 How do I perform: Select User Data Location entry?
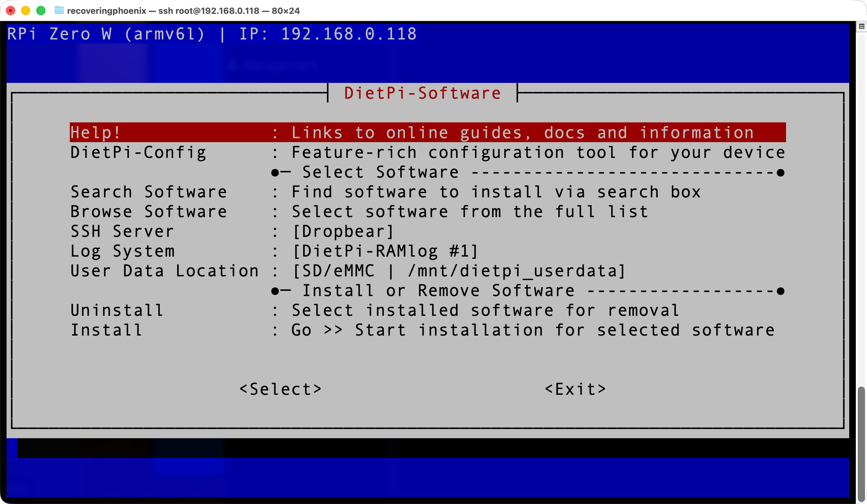coord(428,271)
